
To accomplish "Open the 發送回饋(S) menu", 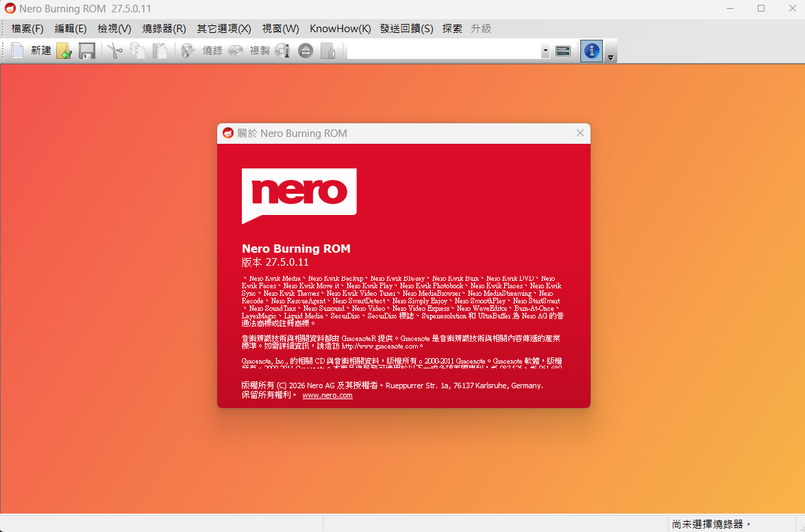I will click(406, 29).
